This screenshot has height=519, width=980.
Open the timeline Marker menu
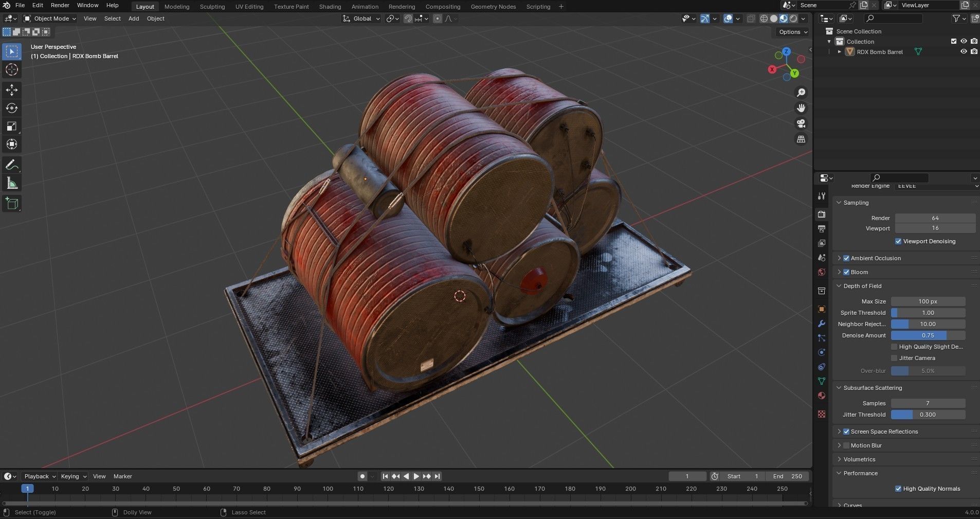pos(123,476)
